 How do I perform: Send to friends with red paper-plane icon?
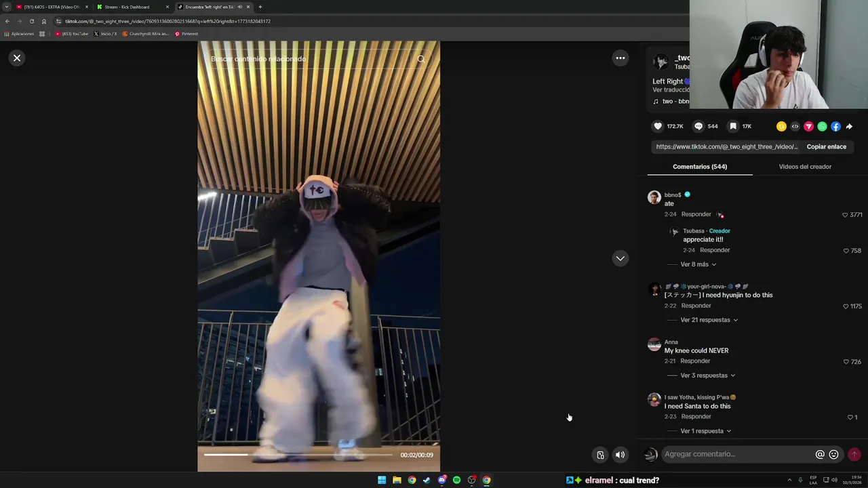(808, 126)
